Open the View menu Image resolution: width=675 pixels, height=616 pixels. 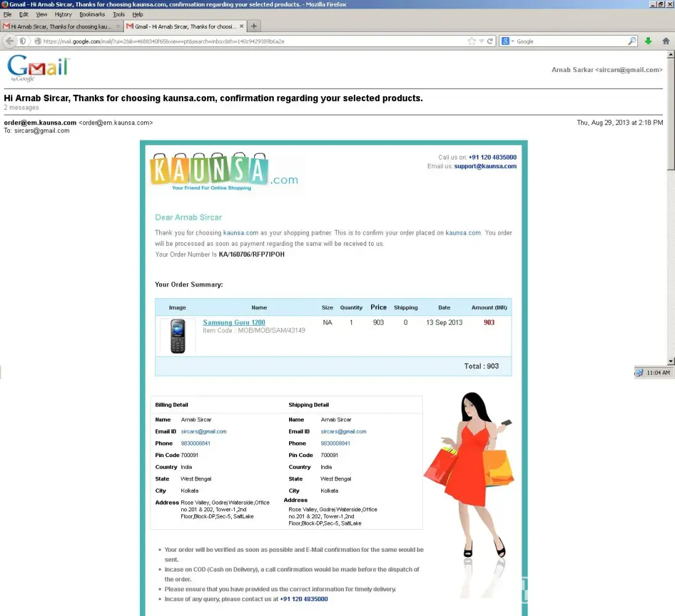pos(41,14)
